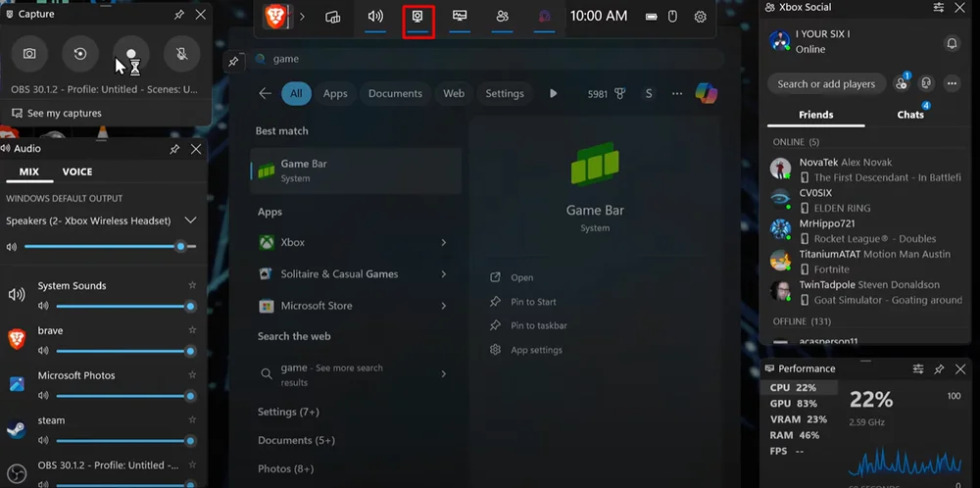Expand the Xbox app result chevron

(444, 242)
